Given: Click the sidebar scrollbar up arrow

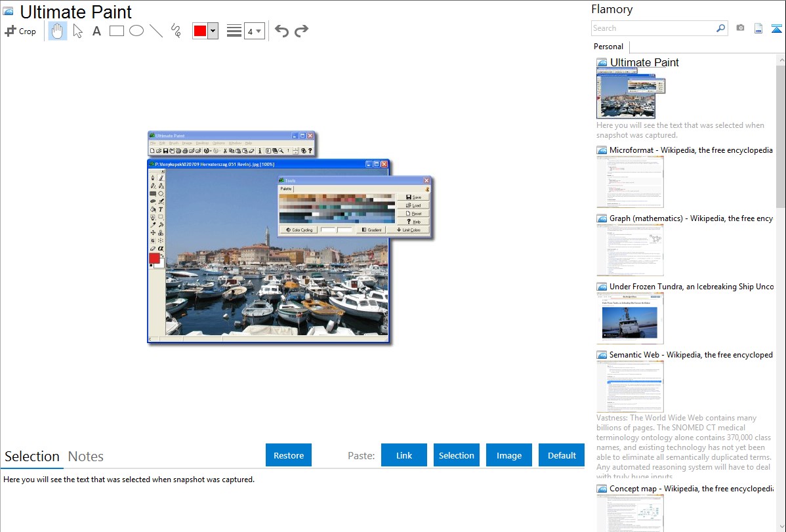Looking at the screenshot, I should pos(781,60).
